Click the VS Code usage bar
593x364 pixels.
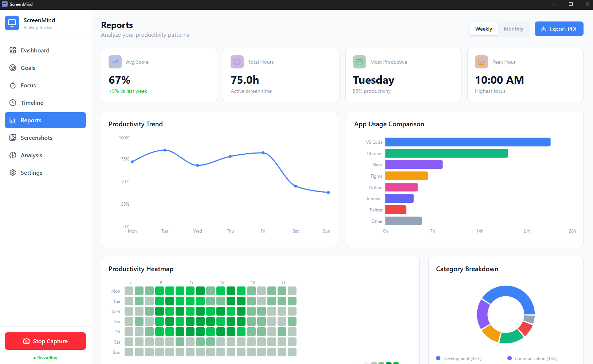pos(468,142)
